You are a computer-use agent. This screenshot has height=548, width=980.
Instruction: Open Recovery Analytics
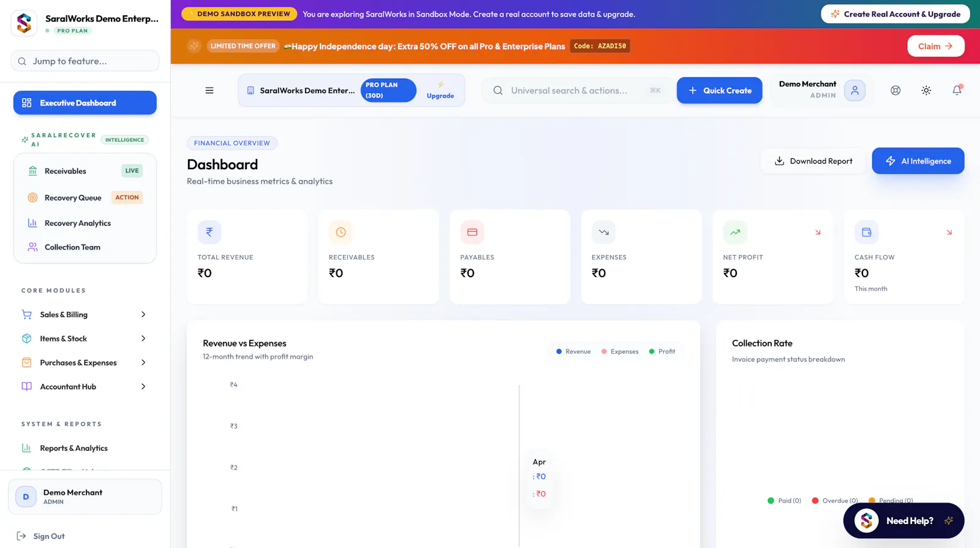[x=85, y=223]
